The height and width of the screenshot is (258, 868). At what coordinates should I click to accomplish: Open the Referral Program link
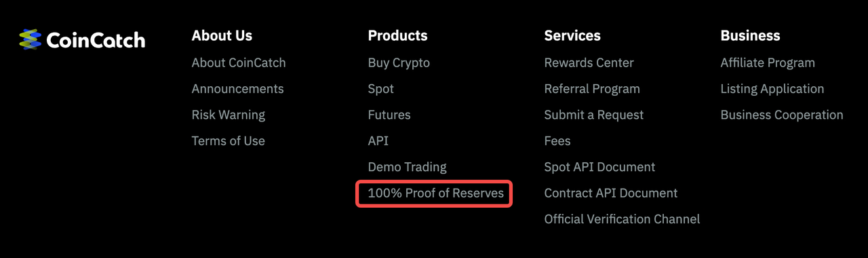coord(592,89)
